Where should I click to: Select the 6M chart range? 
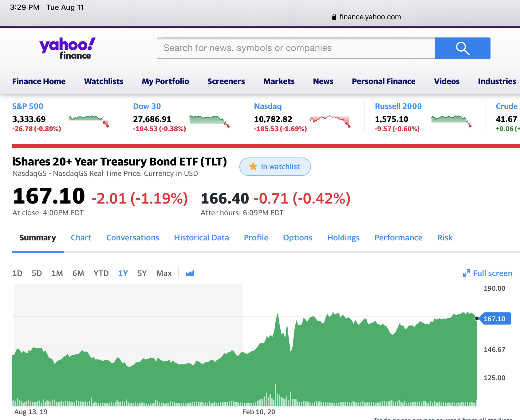[78, 273]
